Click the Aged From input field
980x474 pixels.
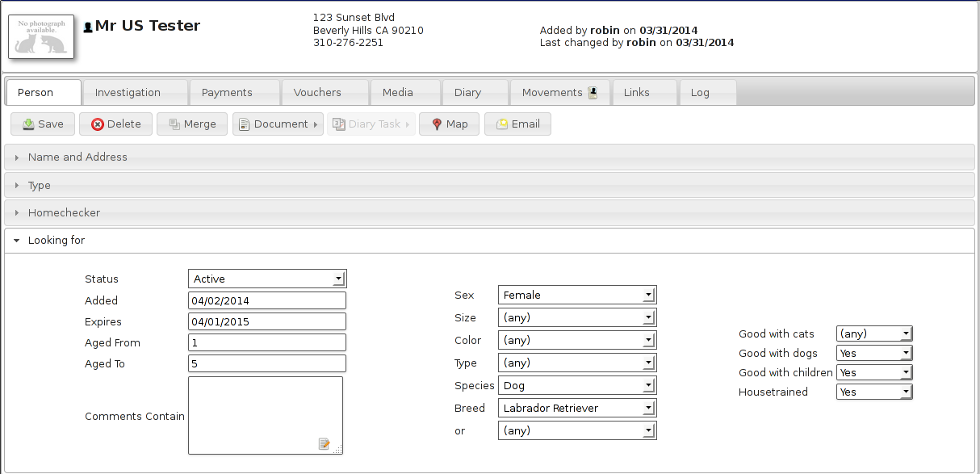pyautogui.click(x=266, y=343)
